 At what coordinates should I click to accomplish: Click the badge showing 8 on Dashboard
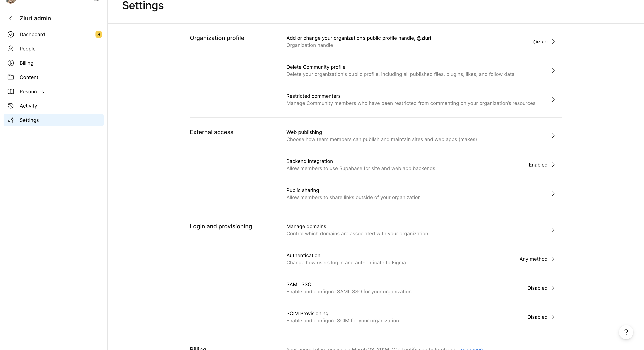pyautogui.click(x=98, y=34)
